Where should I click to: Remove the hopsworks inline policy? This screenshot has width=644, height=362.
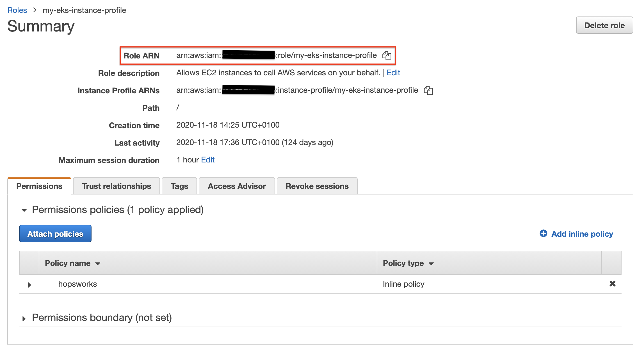coord(612,284)
